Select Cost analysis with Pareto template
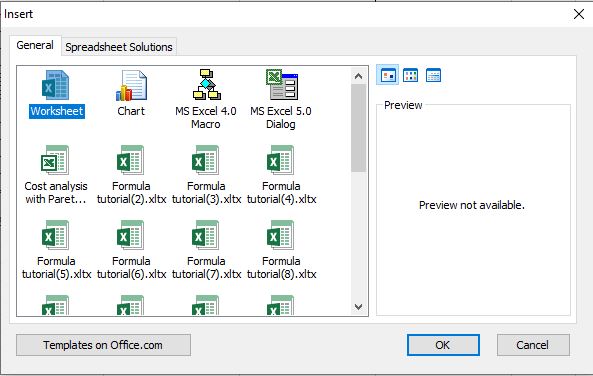The image size is (593, 376). click(x=55, y=160)
